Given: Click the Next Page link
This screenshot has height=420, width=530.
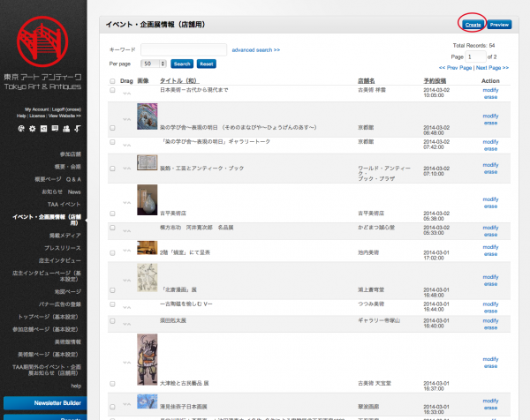Looking at the screenshot, I should click(x=492, y=67).
